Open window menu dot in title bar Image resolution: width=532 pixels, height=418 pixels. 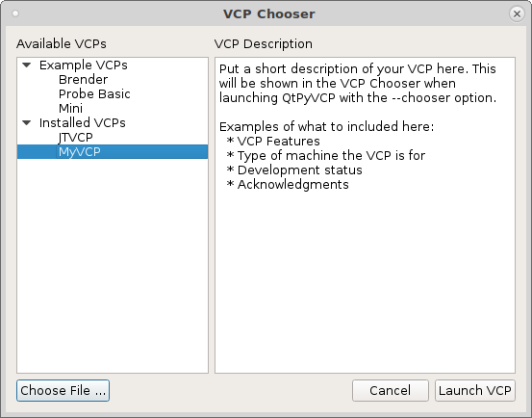(15, 13)
